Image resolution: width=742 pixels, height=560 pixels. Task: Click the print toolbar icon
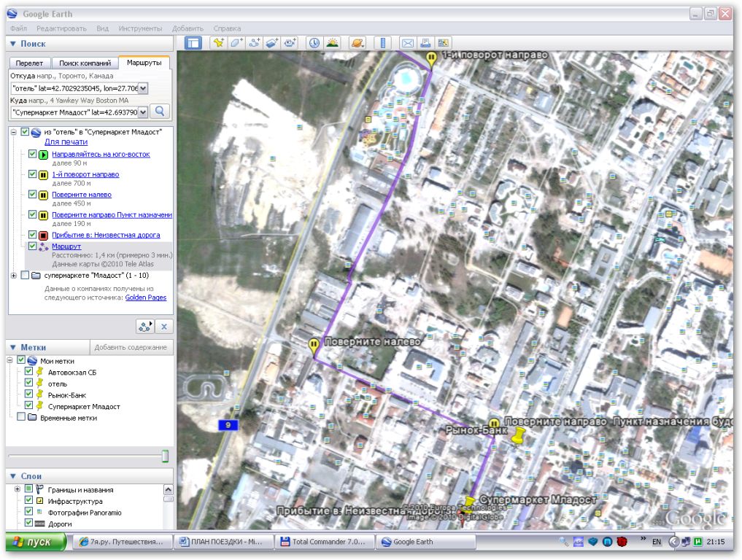pos(425,43)
